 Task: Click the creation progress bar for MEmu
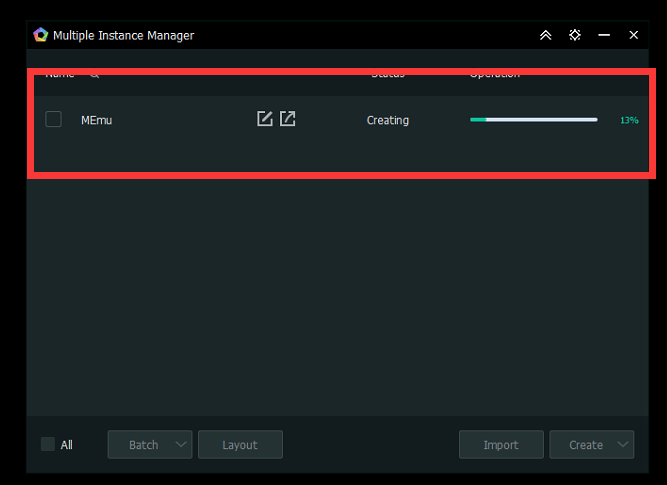(x=534, y=119)
